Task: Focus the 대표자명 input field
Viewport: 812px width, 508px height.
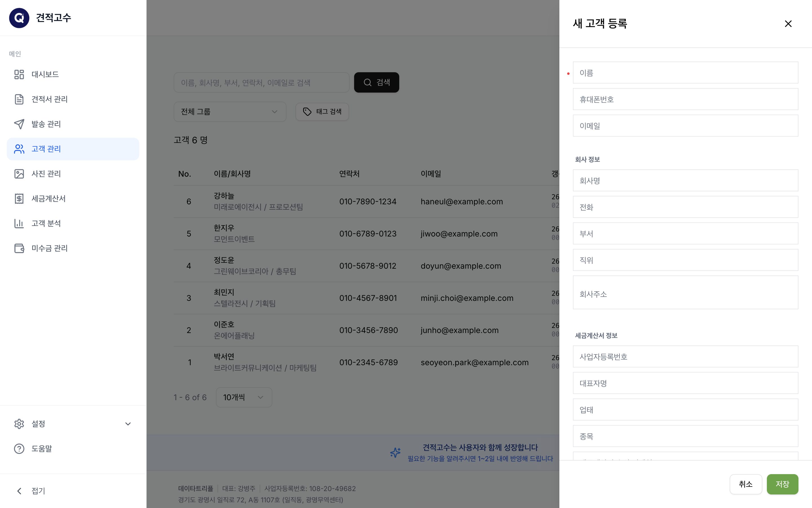Action: (685, 383)
